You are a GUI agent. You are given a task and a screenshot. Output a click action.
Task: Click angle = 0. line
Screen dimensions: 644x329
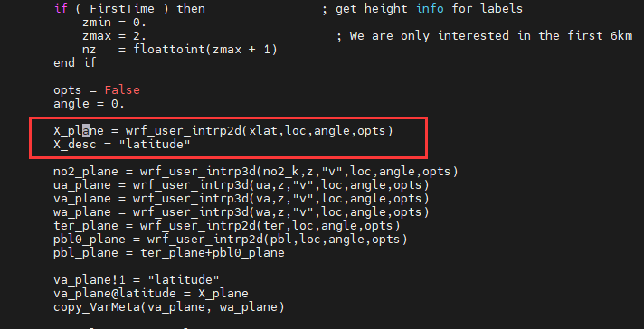point(90,104)
